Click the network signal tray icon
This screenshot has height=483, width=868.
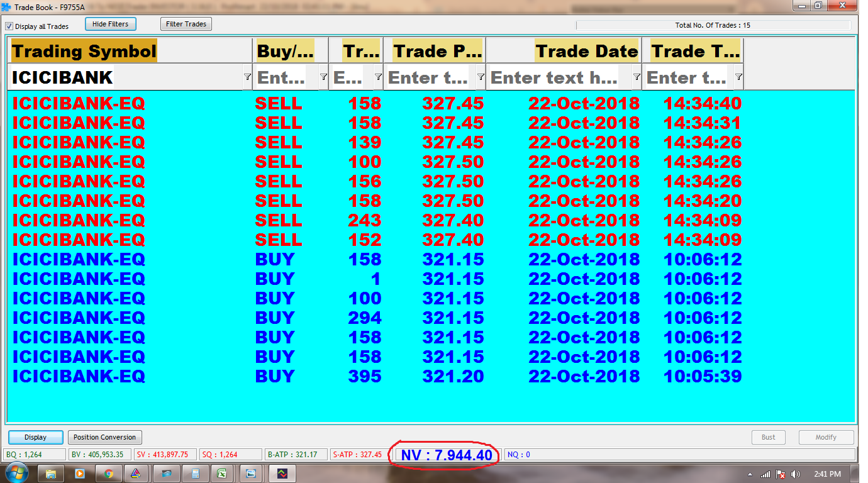pyautogui.click(x=765, y=474)
